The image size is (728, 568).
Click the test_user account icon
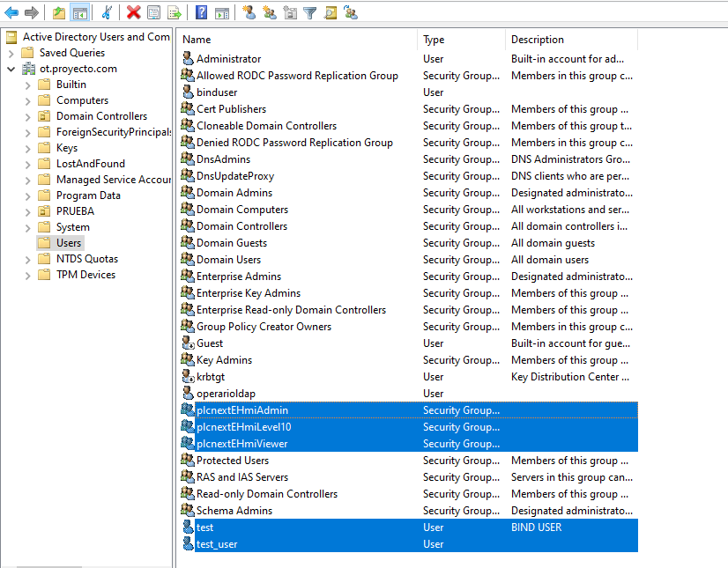tap(188, 543)
